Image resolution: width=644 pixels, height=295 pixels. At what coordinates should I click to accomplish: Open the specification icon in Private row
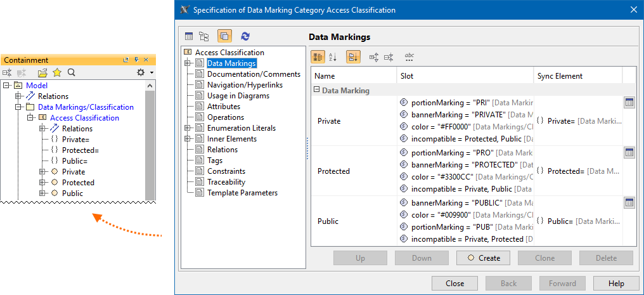point(629,103)
